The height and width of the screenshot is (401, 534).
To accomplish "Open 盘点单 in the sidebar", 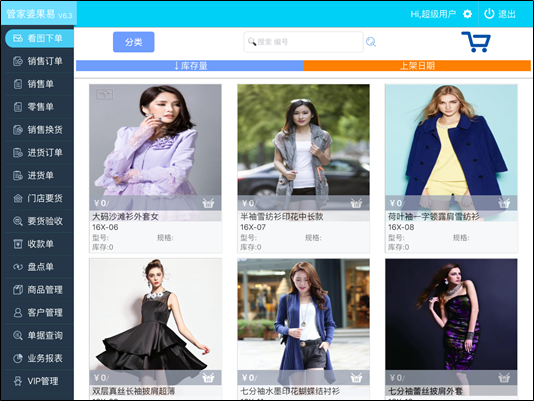I will (40, 267).
